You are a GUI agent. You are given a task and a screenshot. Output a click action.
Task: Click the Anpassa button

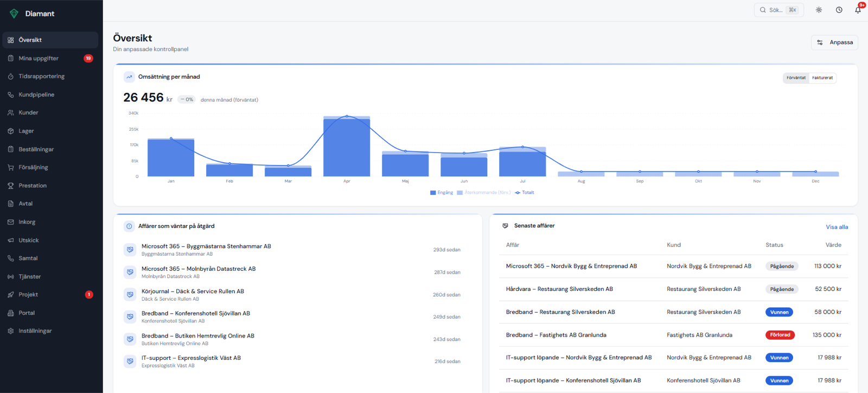(x=834, y=42)
